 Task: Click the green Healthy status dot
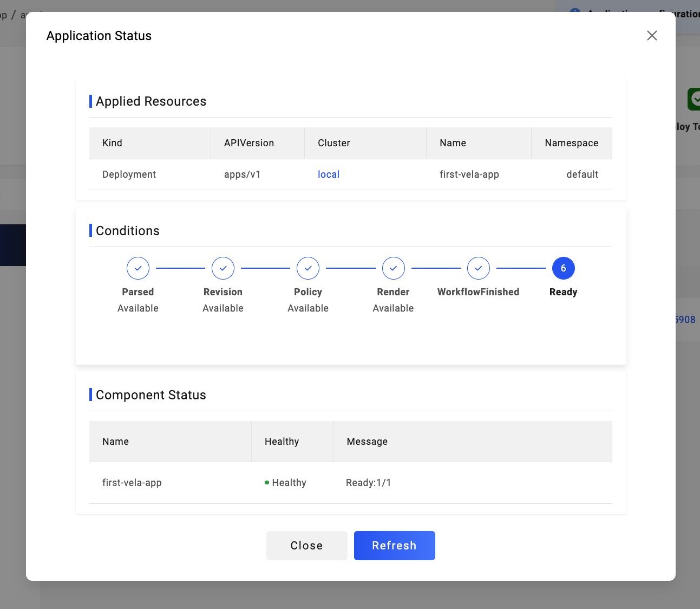click(267, 482)
